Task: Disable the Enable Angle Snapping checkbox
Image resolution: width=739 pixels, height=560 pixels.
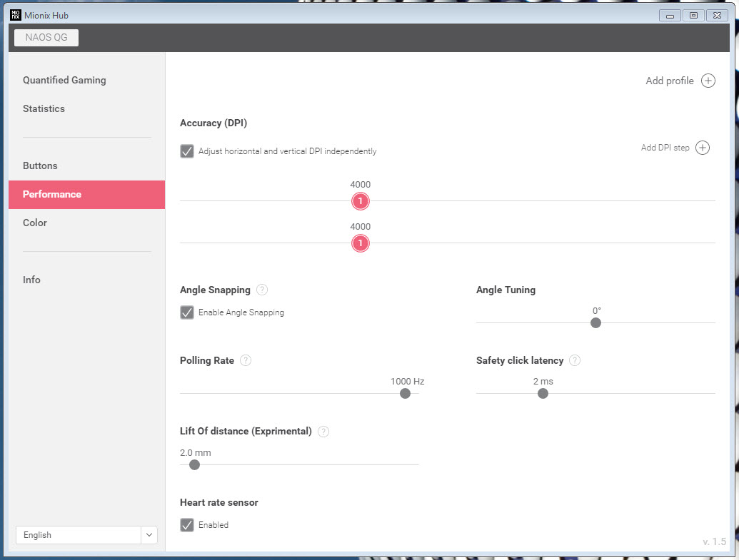Action: click(186, 312)
